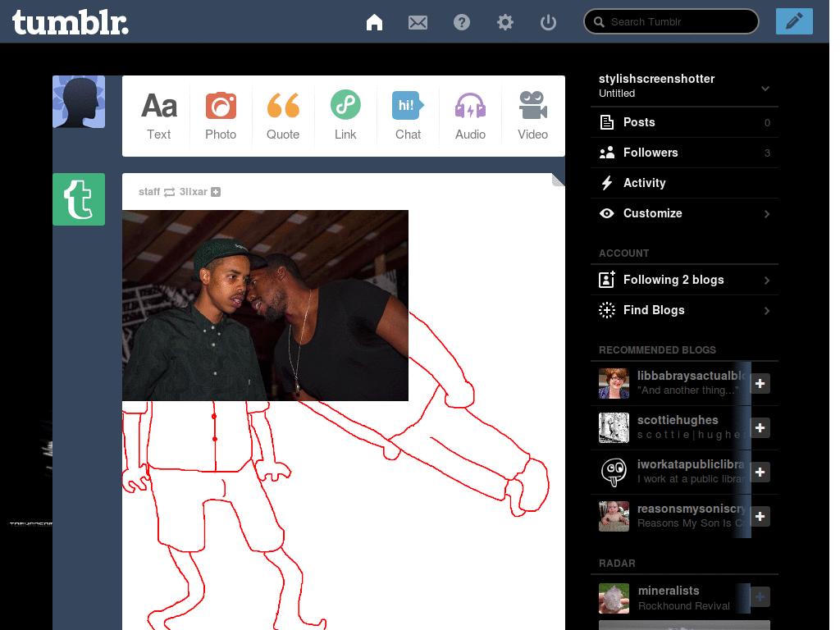This screenshot has height=630, width=840.
Task: Follow mineralists with plus button
Action: pos(760,597)
